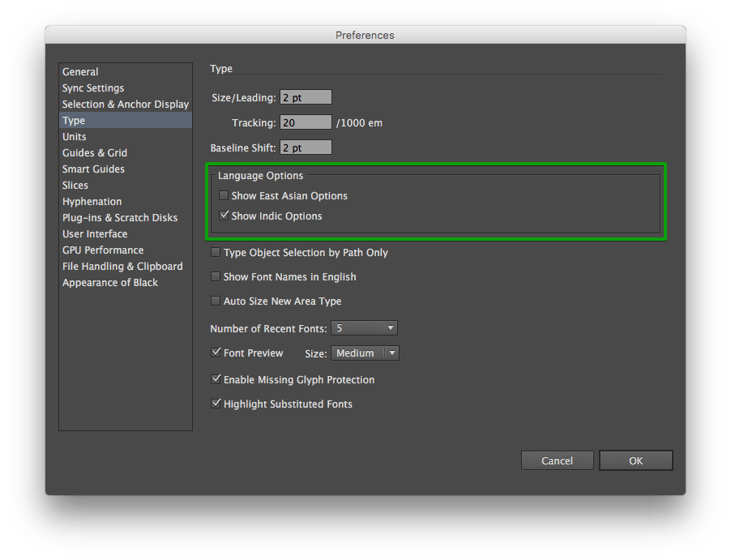Disable the Font Preview checkbox
The image size is (731, 560).
pos(216,353)
